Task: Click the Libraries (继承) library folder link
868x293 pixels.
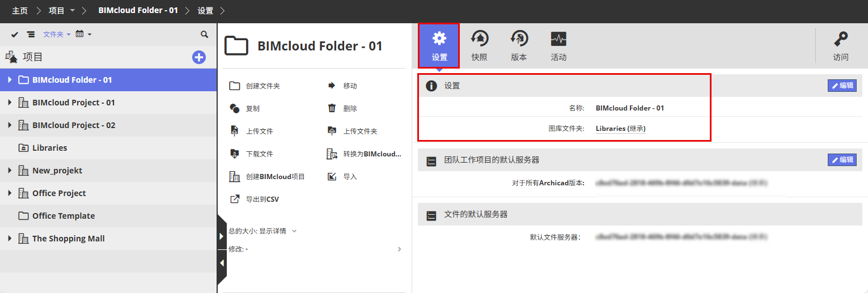Action: pyautogui.click(x=621, y=129)
